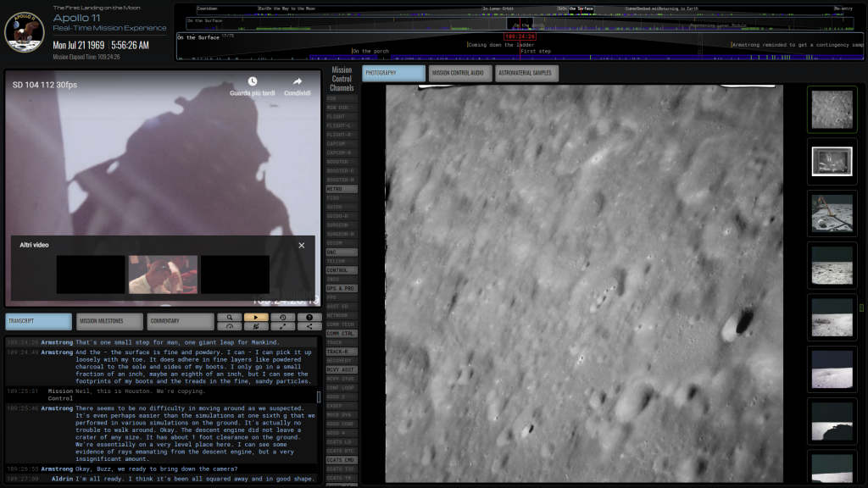This screenshot has width=868, height=488.
Task: Switch to the Mission Milestones tab
Action: [x=109, y=321]
